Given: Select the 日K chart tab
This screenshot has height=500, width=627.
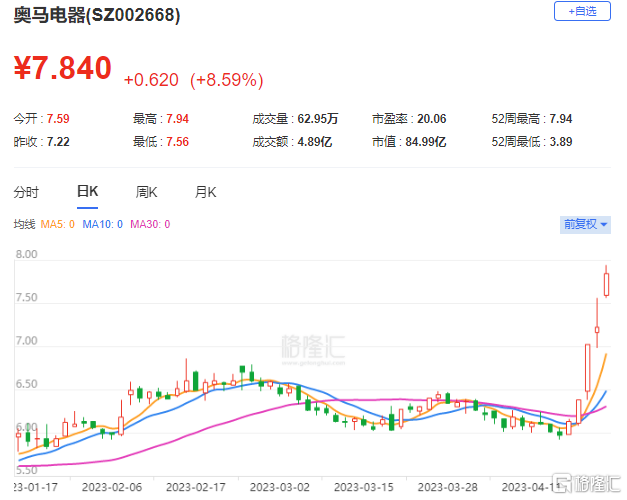Looking at the screenshot, I should click(x=87, y=192).
